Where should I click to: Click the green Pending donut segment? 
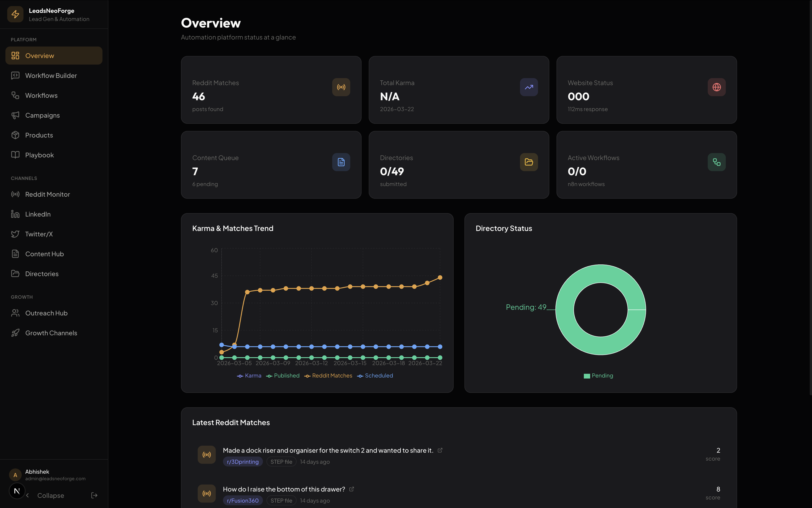[x=601, y=346]
